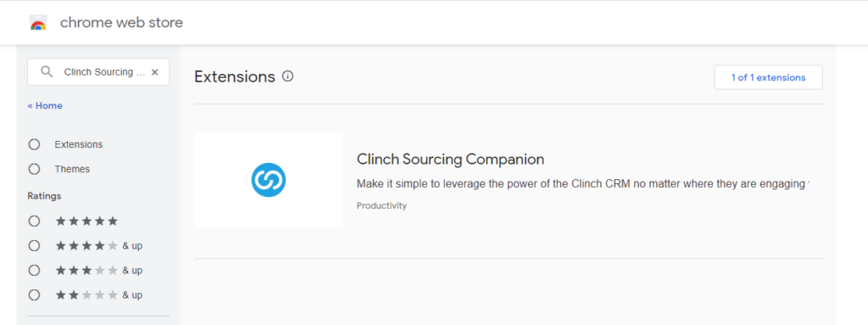Click the 1 of 1 extensions button
This screenshot has height=325, width=868.
[x=768, y=78]
